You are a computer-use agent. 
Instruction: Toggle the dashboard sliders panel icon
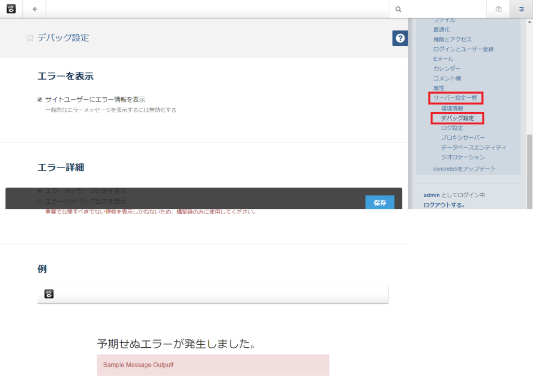click(522, 9)
